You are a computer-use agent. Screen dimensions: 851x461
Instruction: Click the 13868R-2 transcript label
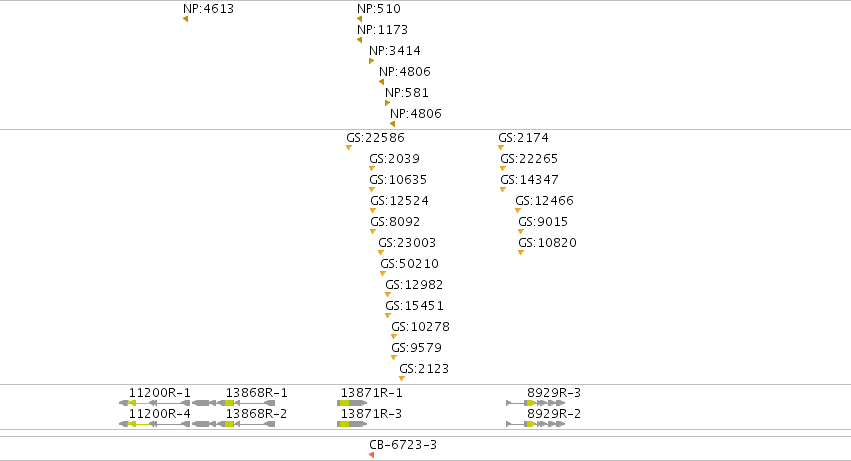[256, 414]
